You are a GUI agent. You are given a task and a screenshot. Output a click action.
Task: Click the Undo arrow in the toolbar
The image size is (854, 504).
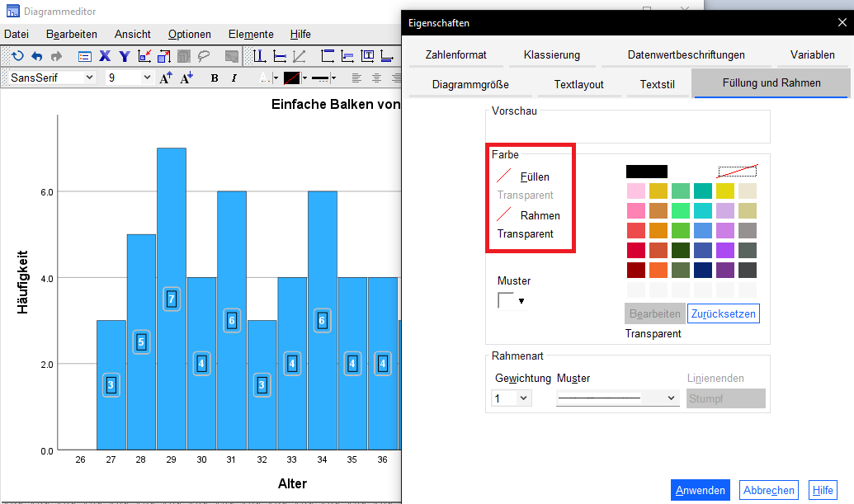(x=38, y=57)
